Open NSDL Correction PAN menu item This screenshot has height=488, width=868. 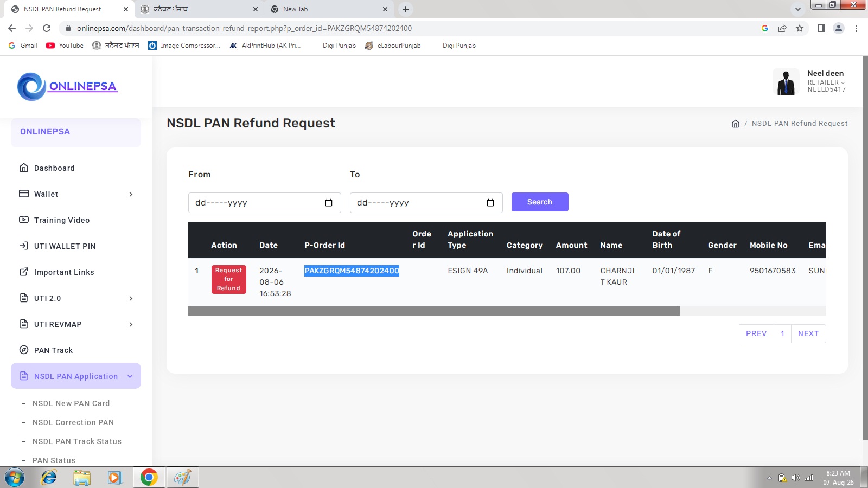coord(73,422)
